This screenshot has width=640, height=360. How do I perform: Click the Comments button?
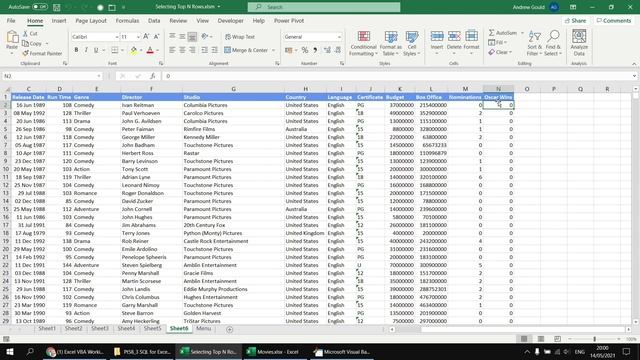tap(614, 20)
